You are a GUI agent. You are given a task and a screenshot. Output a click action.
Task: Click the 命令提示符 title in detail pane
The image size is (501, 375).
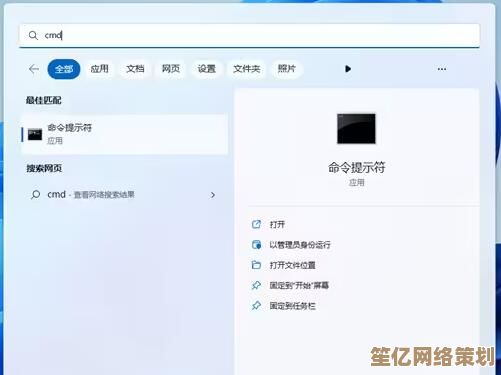tap(356, 167)
